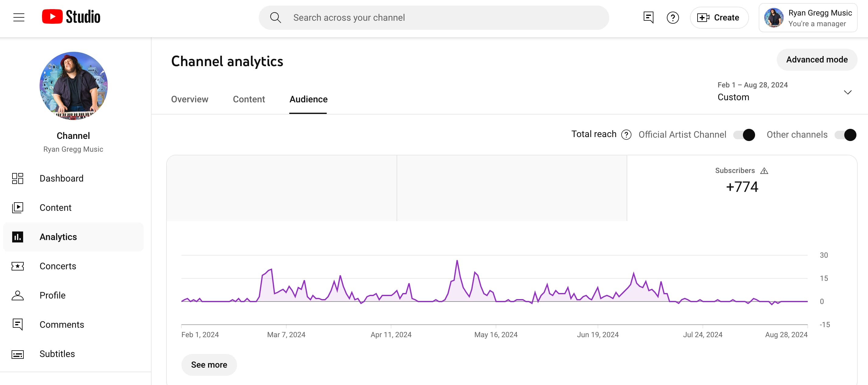Select the Profile person icon
The width and height of the screenshot is (868, 385).
click(x=18, y=295)
